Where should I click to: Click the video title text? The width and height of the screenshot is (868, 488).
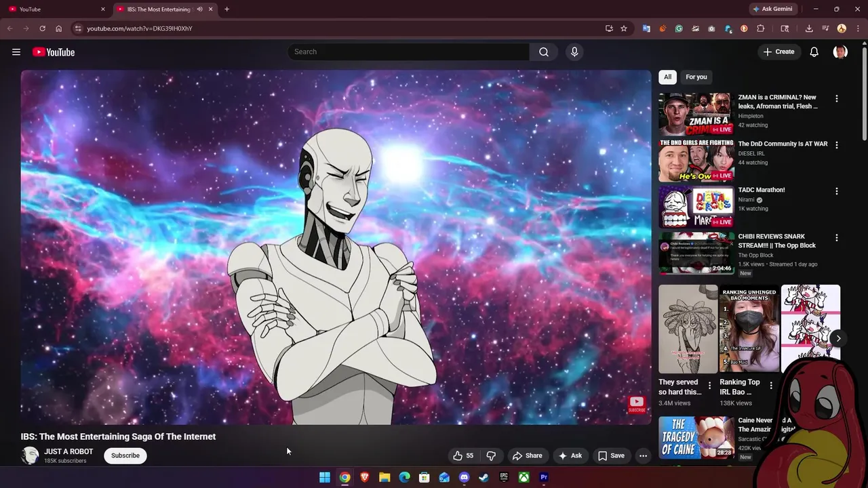pyautogui.click(x=118, y=436)
